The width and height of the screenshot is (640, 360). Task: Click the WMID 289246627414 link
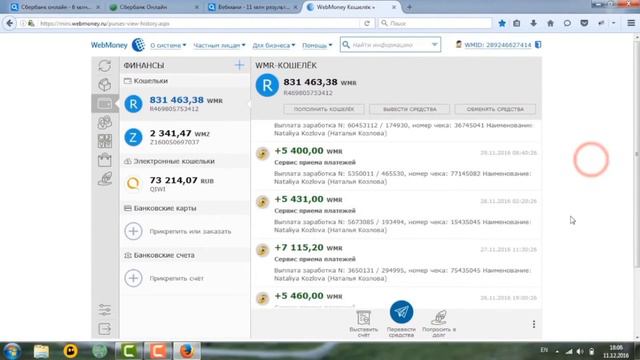point(498,45)
